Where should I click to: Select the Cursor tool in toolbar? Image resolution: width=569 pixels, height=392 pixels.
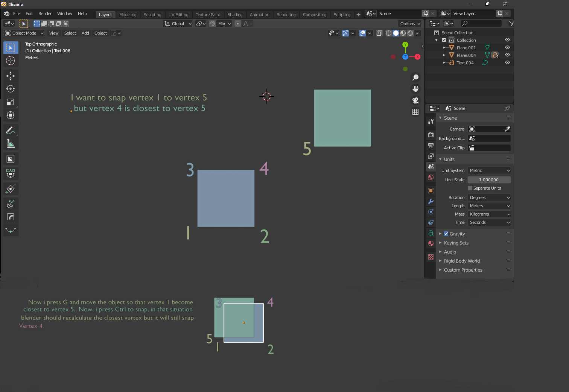[x=11, y=61]
